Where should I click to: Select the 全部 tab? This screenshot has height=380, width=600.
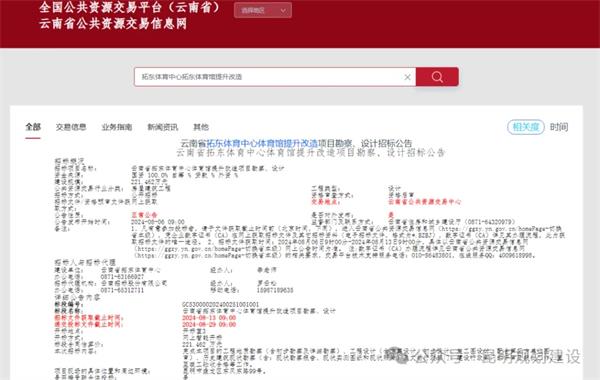click(33, 127)
